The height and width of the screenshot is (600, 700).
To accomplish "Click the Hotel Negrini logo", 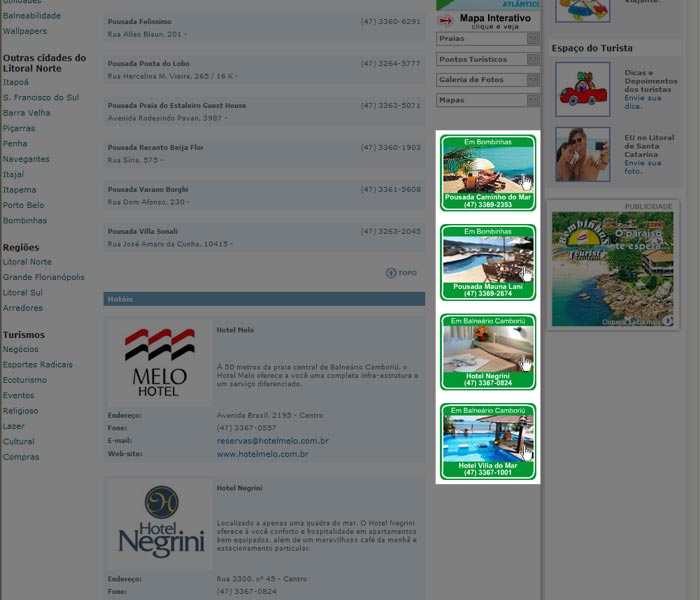I will (x=159, y=524).
